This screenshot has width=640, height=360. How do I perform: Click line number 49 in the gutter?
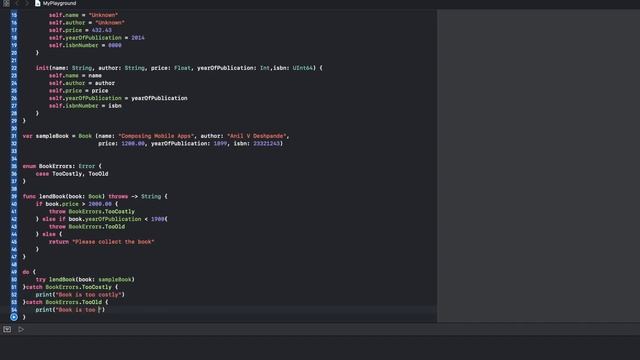click(x=14, y=272)
